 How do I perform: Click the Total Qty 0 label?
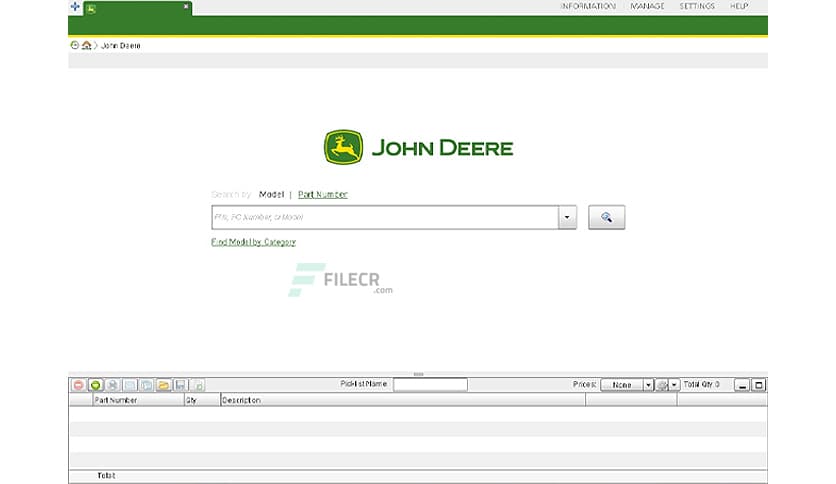pyautogui.click(x=702, y=384)
